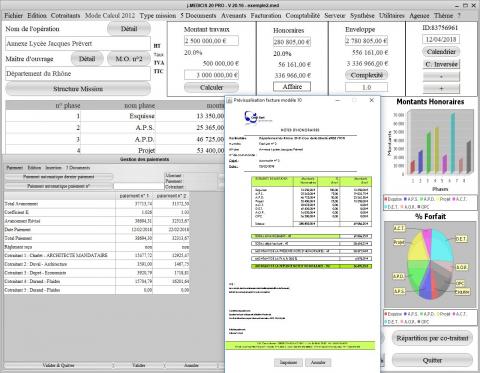The width and height of the screenshot is (480, 373).
Task: Click the tallest cyan bar in Montants Honoraires chart
Action: 453,143
